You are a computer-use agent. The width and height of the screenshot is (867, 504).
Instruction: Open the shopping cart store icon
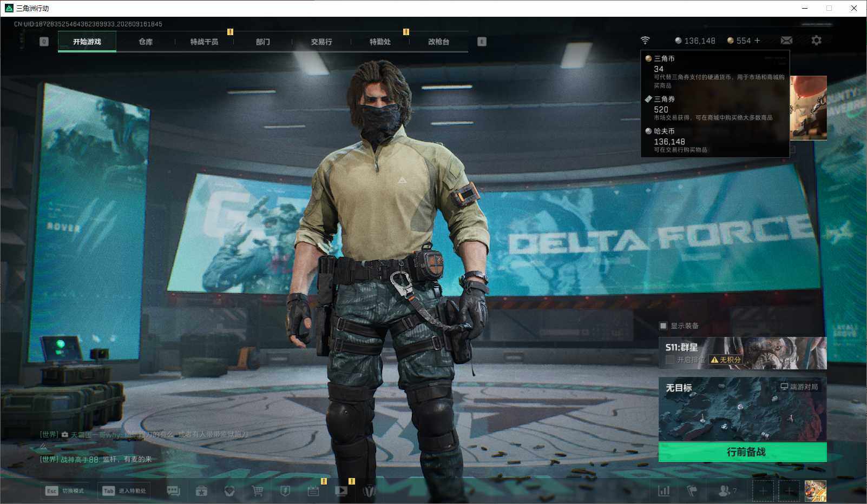point(258,491)
